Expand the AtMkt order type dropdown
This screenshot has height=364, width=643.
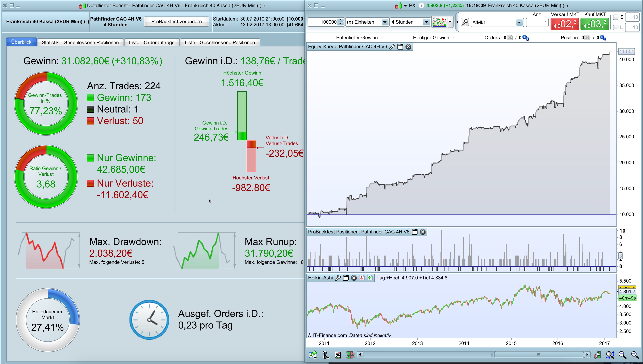point(519,23)
